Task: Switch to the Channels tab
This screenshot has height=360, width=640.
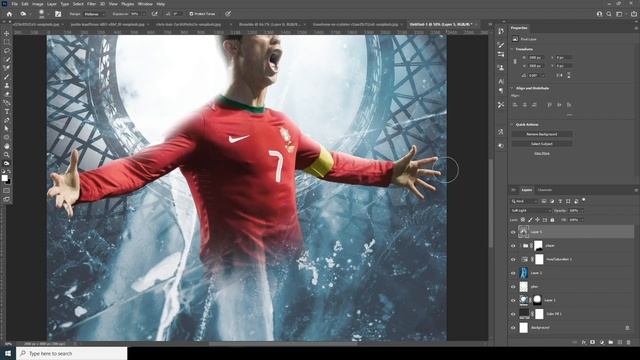Action: (x=544, y=190)
